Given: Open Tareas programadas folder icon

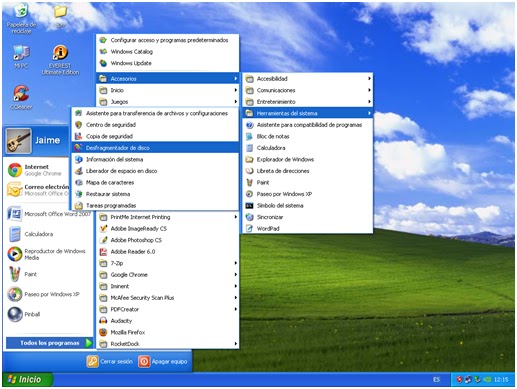Looking at the screenshot, I should pyautogui.click(x=78, y=206).
